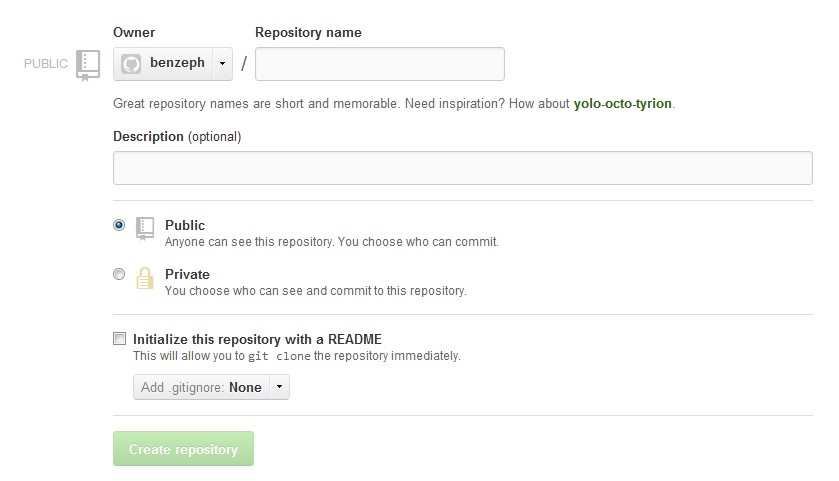
Task: Open the Owner dropdown arrow next to benzeph
Action: coord(221,64)
